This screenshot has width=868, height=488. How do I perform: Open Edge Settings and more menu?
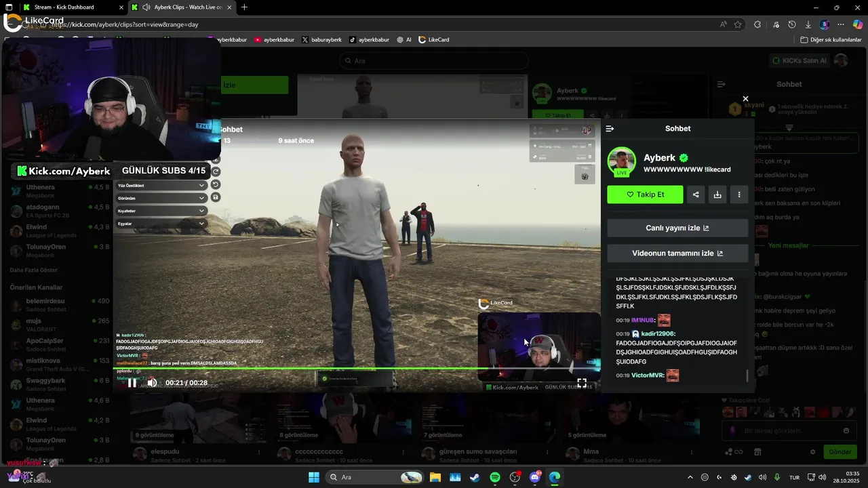point(841,24)
